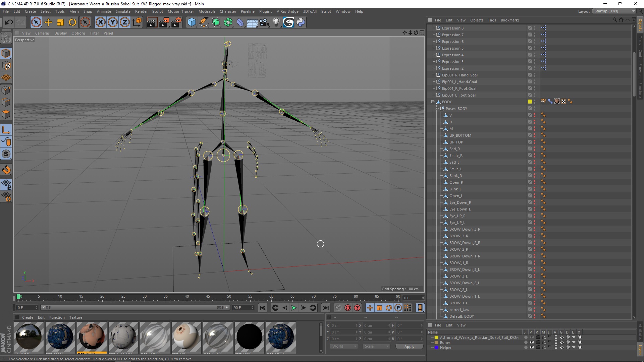Select the Scale tool
The width and height of the screenshot is (644, 362).
coord(60,22)
